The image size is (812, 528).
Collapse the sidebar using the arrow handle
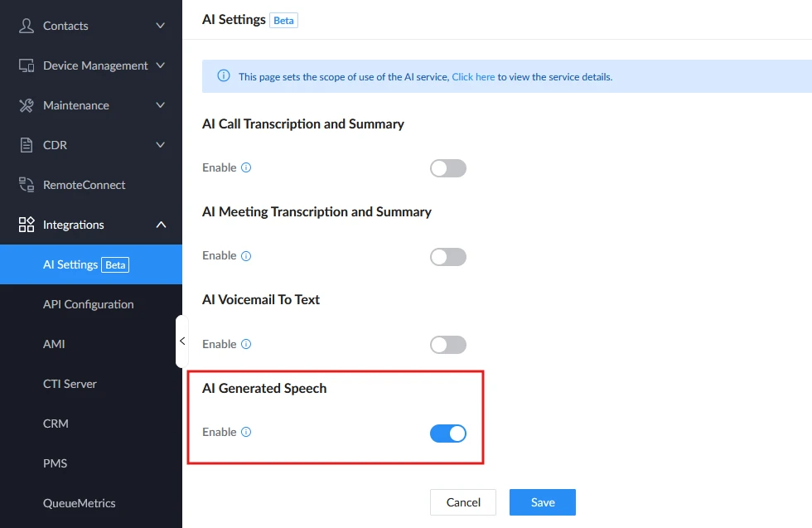pyautogui.click(x=181, y=341)
